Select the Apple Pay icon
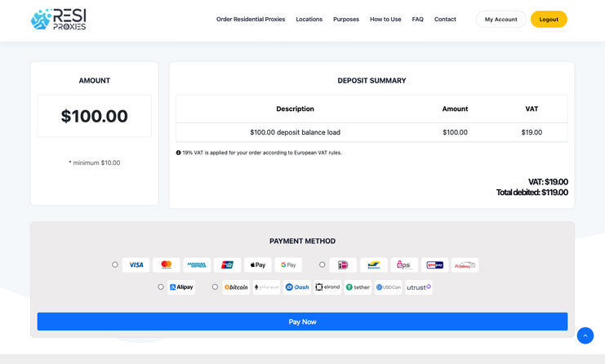605x364 pixels. (x=258, y=265)
